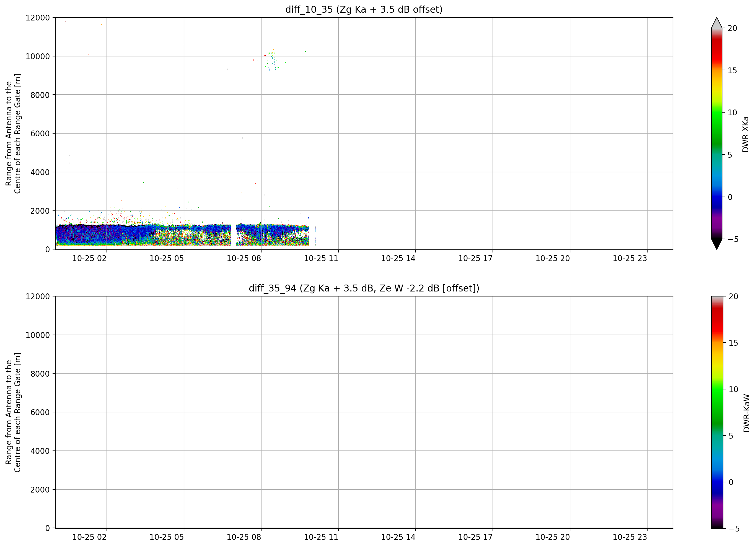Select "10-25 14" tick under diff_10_35 plot
Screen dimensions: 756x547
pos(398,259)
